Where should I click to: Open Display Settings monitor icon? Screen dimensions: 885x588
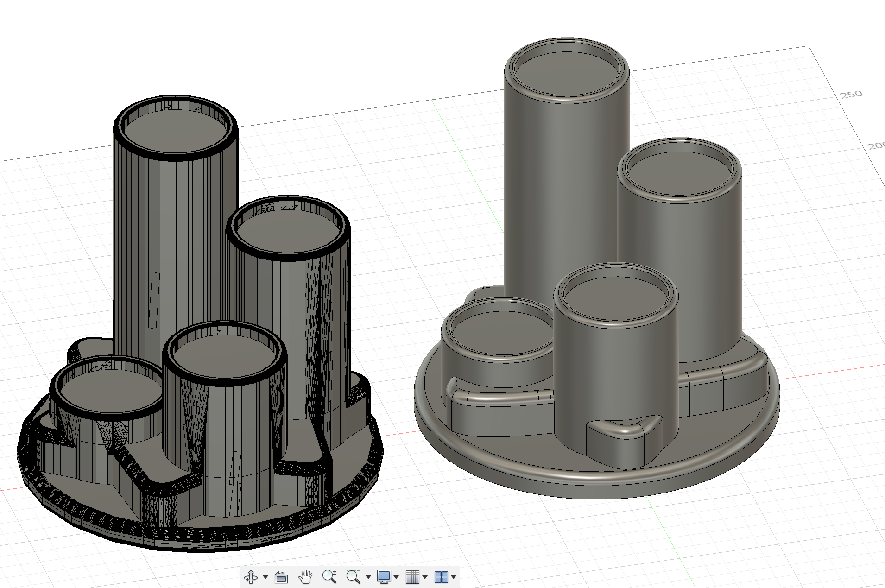[x=384, y=577]
